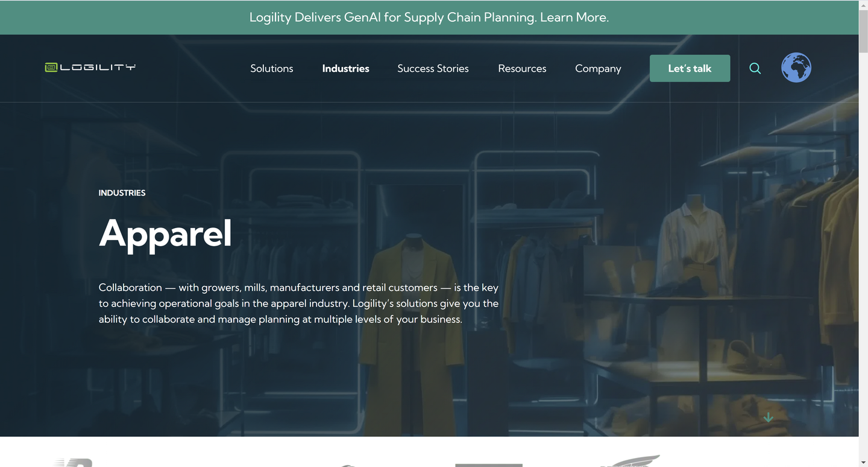
Task: Click the New Balance customer logo
Action: point(72,462)
